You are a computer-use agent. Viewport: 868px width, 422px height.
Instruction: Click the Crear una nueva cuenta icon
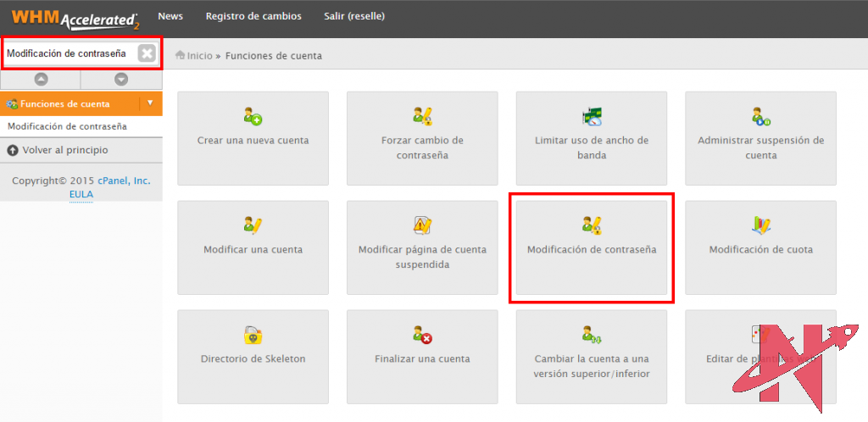point(253,117)
